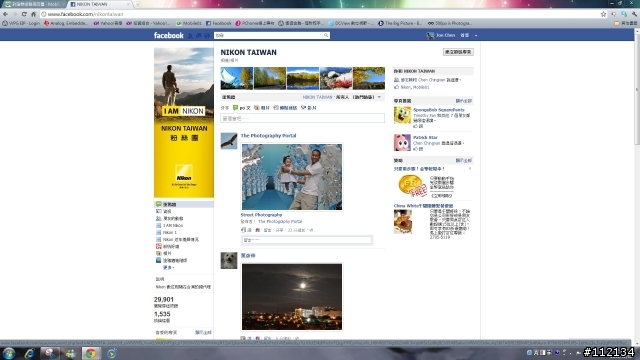640x360 pixels.
Task: Open notifications globe icon in Facebook header
Action: [x=207, y=36]
